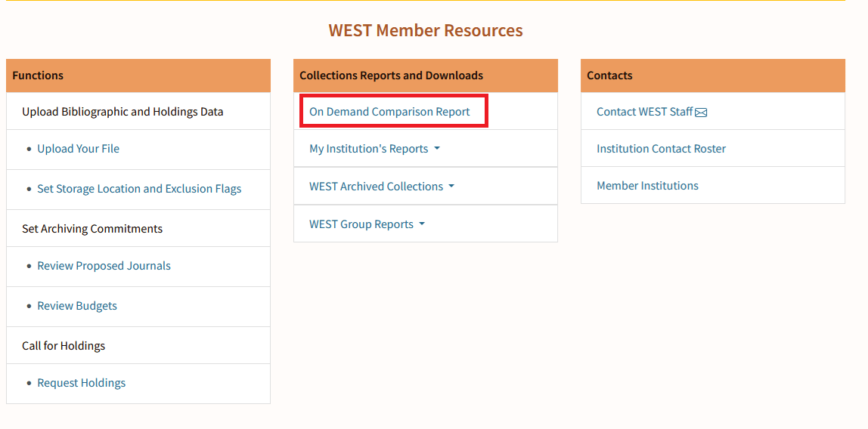Click the Set Archiving Commitments text
The image size is (868, 429).
(x=92, y=229)
